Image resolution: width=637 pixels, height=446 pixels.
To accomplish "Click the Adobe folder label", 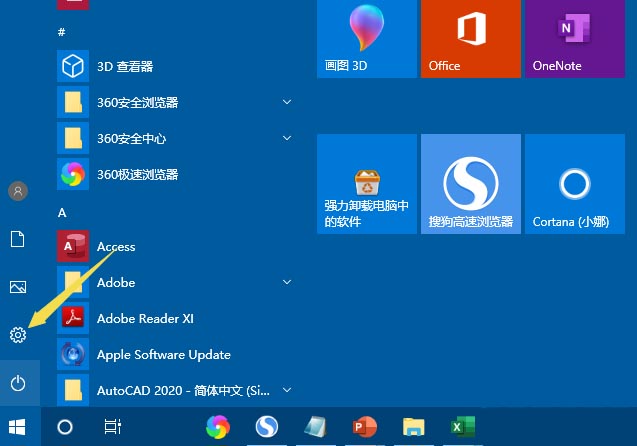I will [x=116, y=283].
